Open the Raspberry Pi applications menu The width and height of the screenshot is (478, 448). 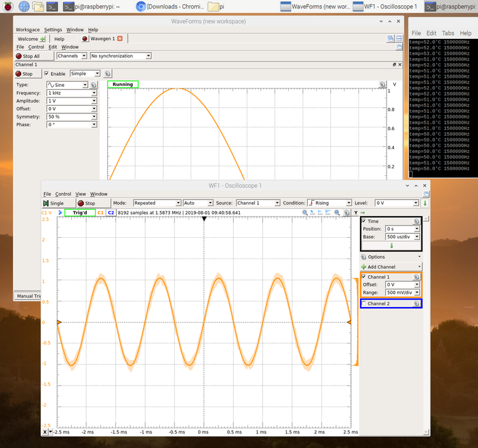pos(7,6)
